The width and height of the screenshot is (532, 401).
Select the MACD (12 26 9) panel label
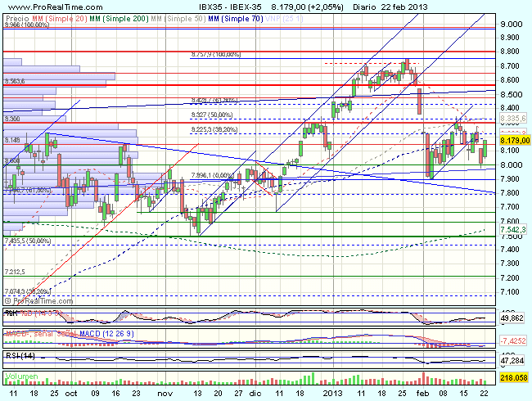pos(82,334)
